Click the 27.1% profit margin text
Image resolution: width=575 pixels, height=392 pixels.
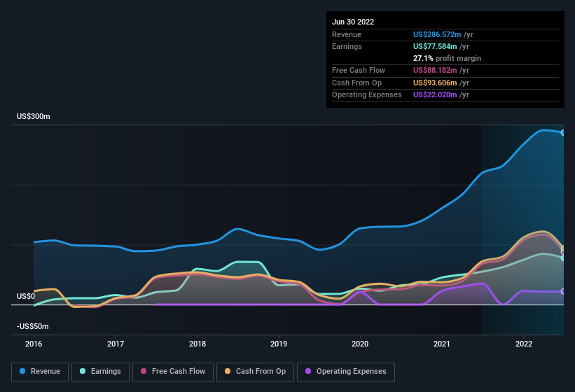click(x=447, y=58)
